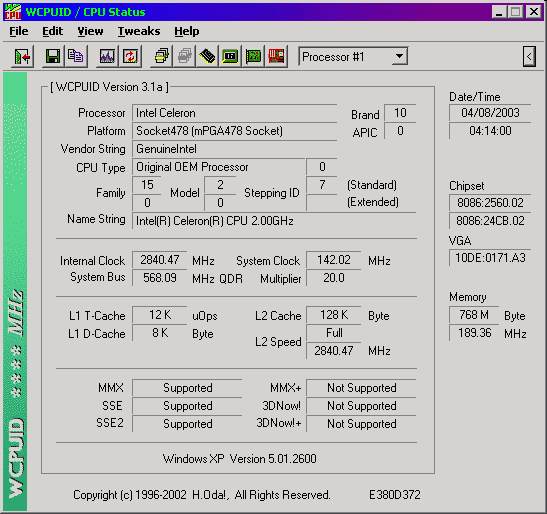Open the View menu
Image resolution: width=547 pixels, height=514 pixels.
click(x=90, y=31)
